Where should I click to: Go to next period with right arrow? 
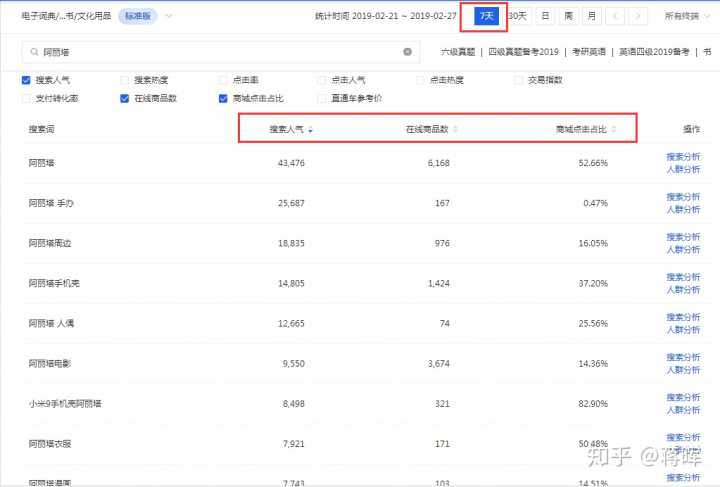point(638,16)
